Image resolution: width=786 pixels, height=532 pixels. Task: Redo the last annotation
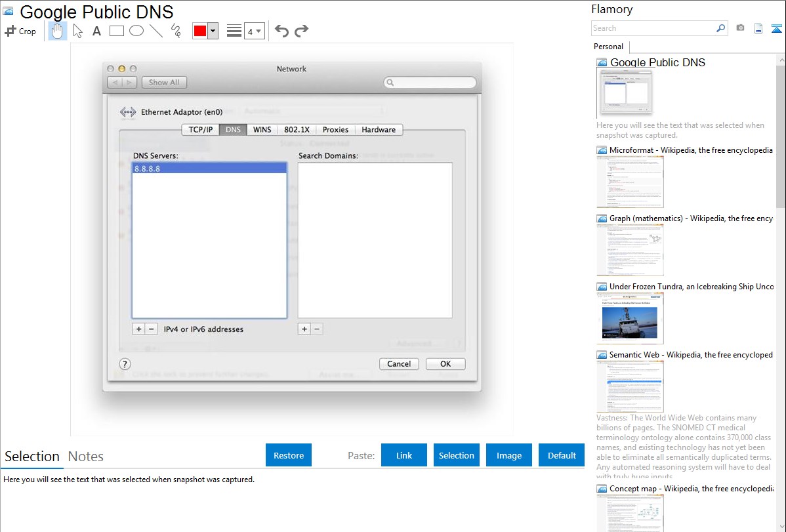(x=301, y=31)
